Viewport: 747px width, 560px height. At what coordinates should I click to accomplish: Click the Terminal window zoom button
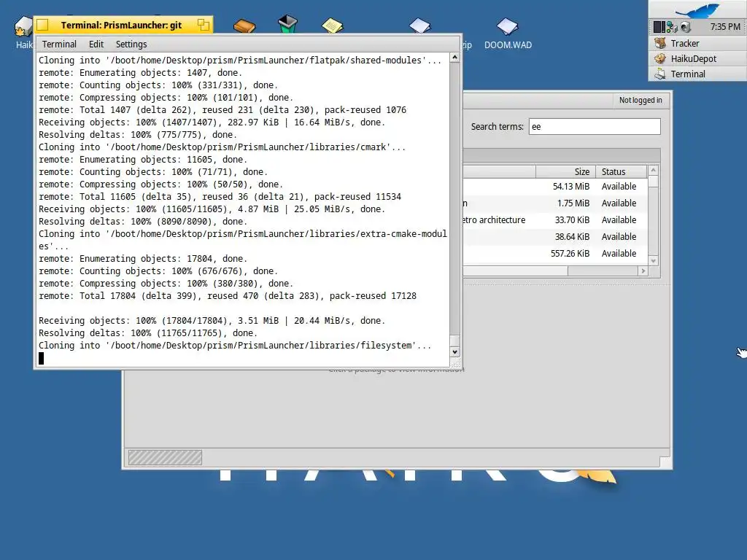coord(204,25)
